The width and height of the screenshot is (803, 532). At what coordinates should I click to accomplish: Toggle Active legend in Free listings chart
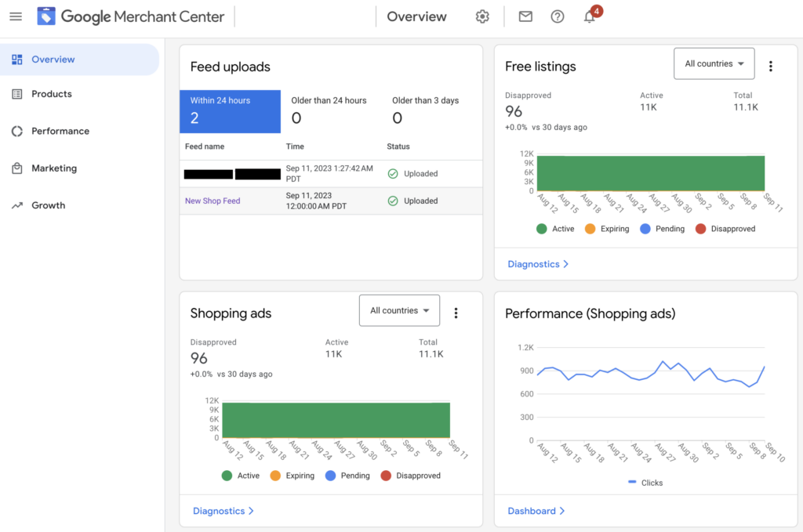click(x=555, y=229)
